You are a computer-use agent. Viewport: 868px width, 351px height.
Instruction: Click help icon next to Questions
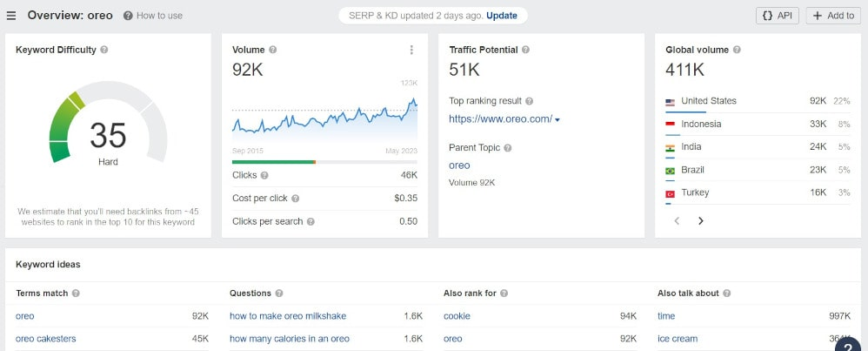[279, 294]
